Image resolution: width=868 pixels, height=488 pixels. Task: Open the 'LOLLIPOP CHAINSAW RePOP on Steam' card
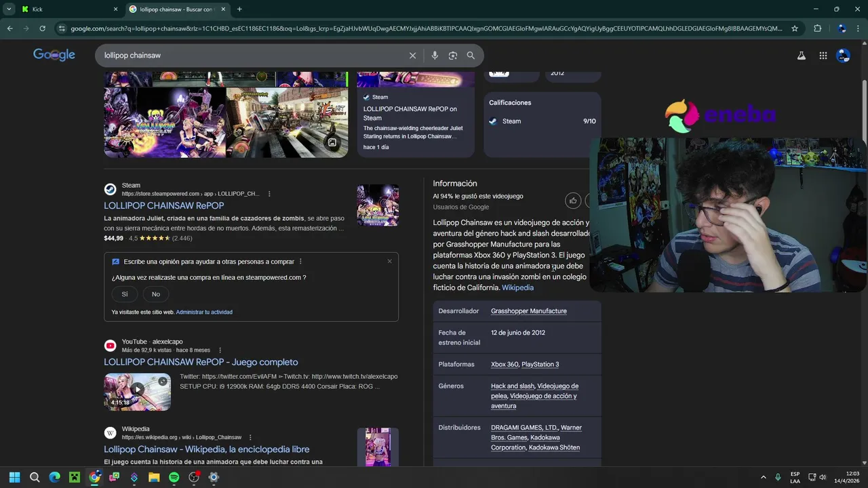(416, 115)
